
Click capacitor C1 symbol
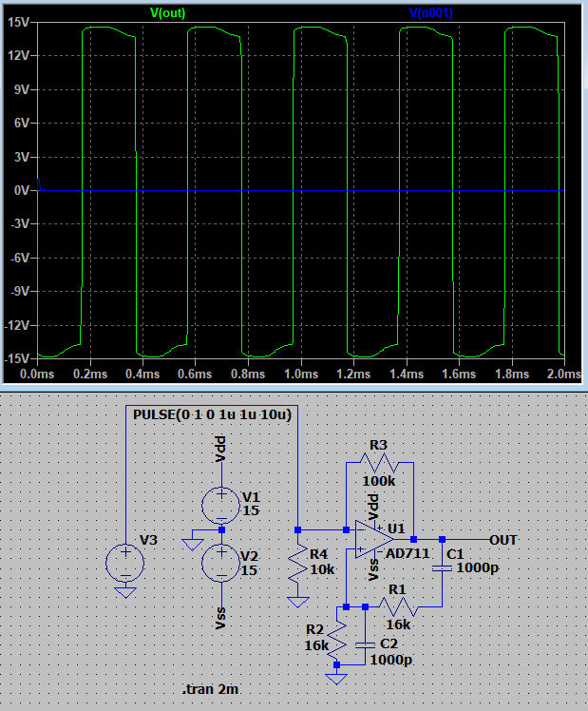442,567
